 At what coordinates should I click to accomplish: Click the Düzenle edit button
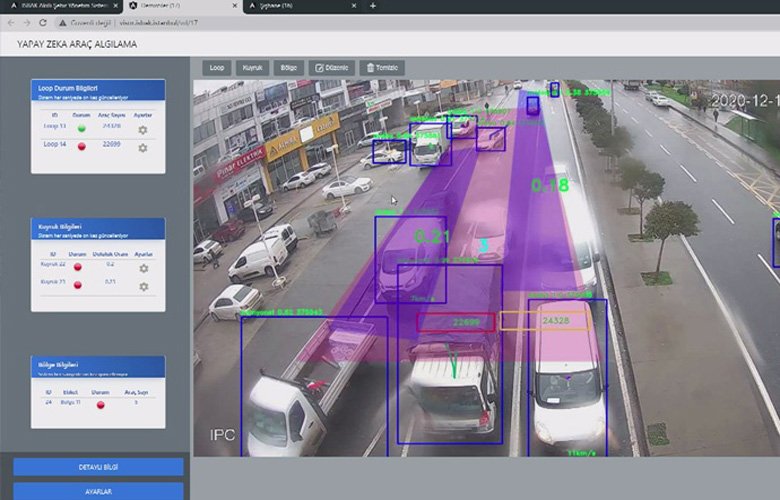[332, 67]
